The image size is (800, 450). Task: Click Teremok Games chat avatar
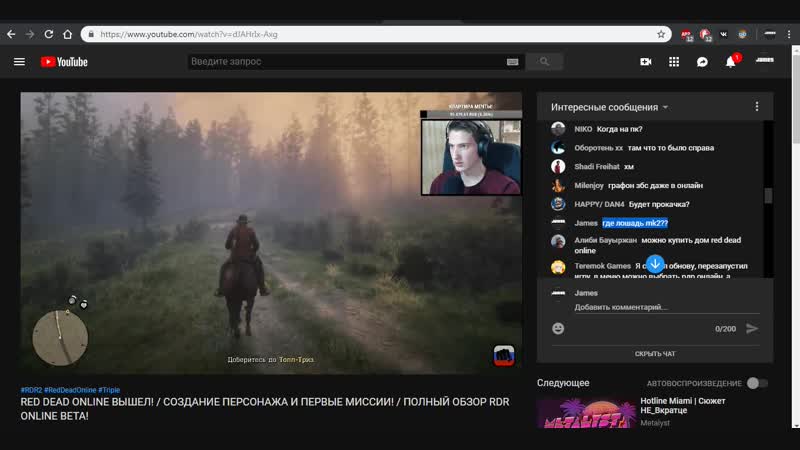point(558,267)
